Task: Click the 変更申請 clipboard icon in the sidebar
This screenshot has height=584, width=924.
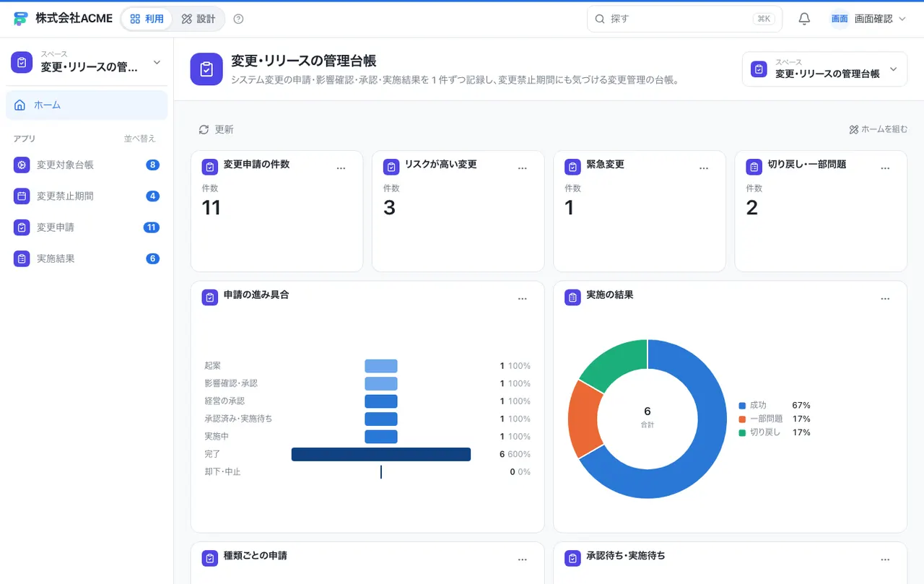Action: pos(22,227)
